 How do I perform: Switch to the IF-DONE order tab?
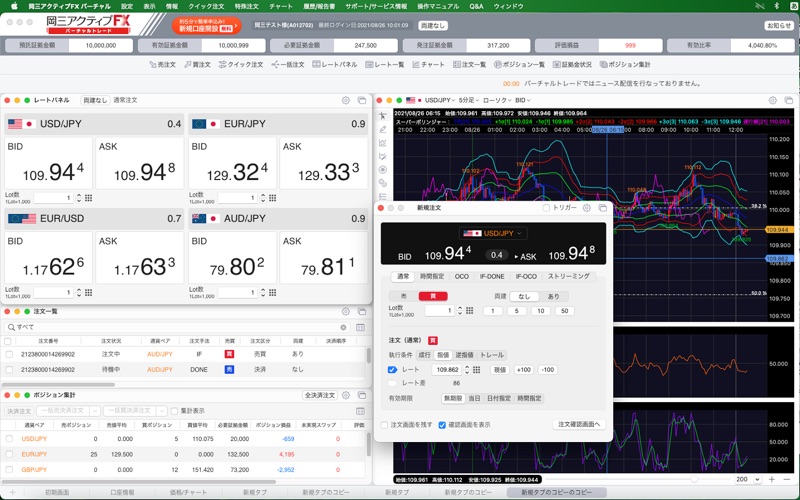[492, 276]
